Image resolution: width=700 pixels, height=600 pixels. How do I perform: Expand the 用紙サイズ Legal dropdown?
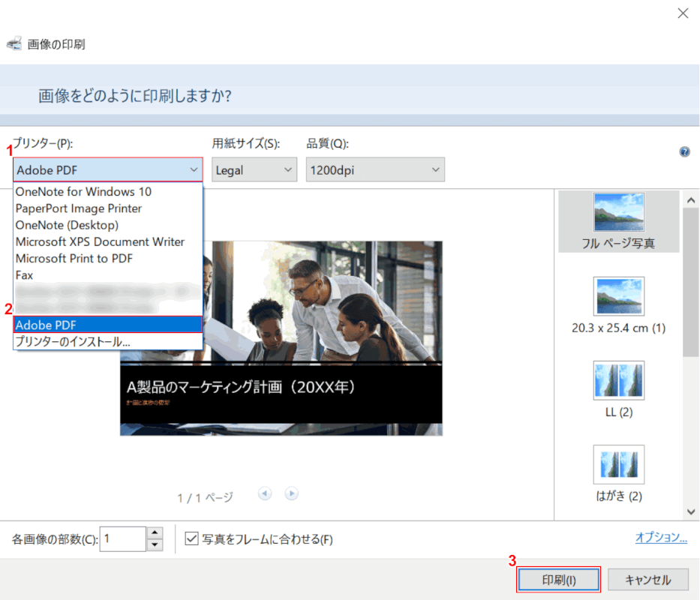[x=254, y=169]
